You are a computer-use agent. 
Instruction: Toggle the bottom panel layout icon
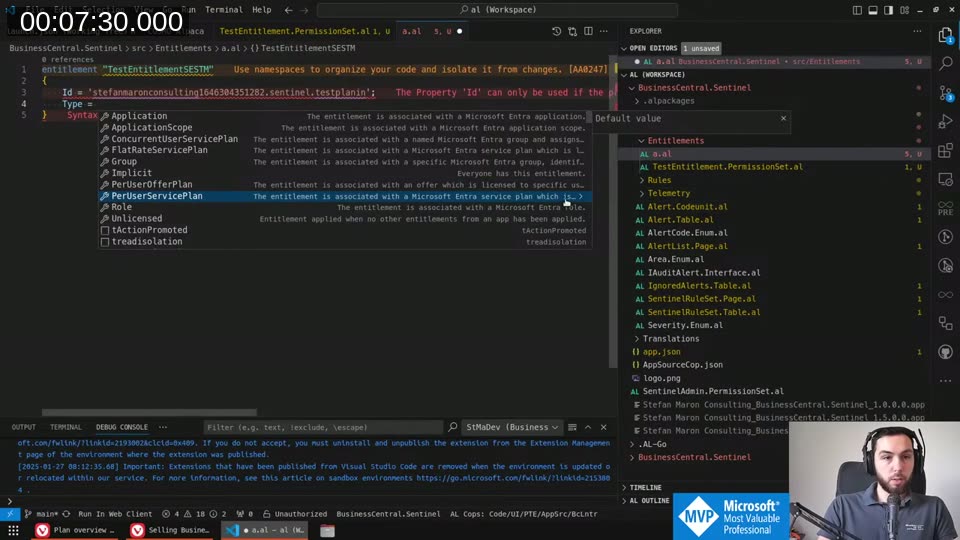coord(872,10)
